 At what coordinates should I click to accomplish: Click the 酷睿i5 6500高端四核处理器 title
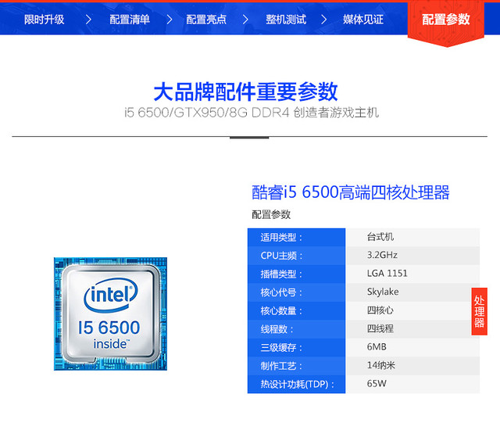point(351,192)
